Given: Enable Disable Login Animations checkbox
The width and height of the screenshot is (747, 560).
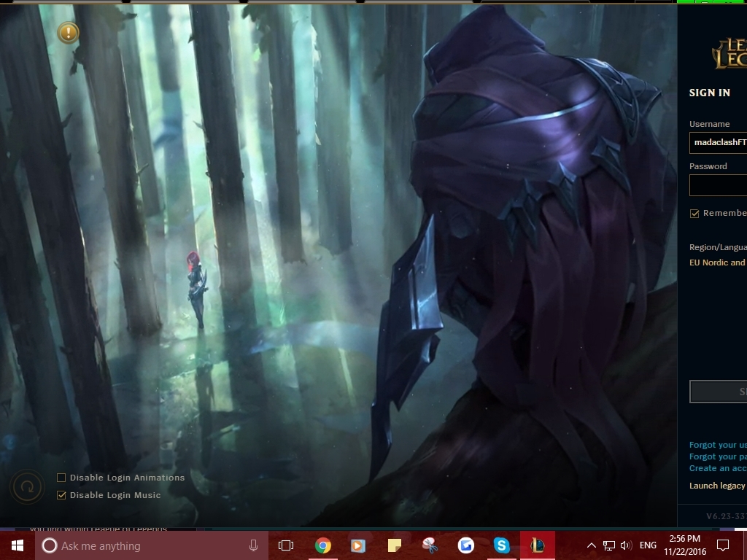Looking at the screenshot, I should coord(61,478).
